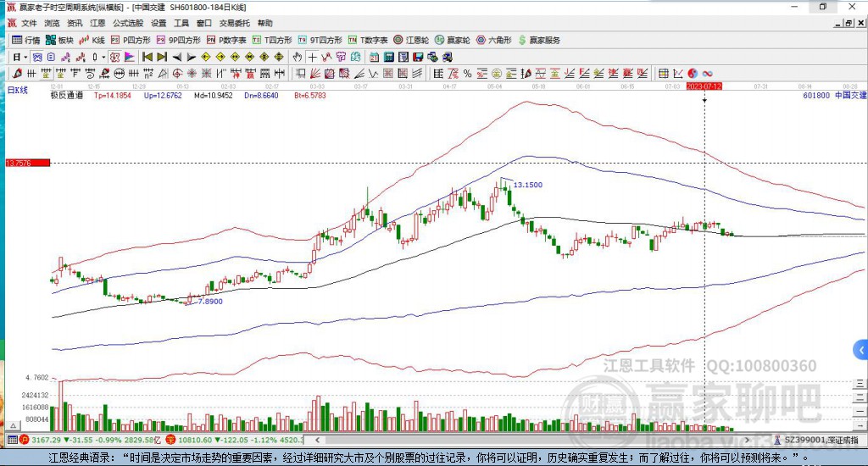Open the 板块 sector view
The height and width of the screenshot is (466, 868).
[x=60, y=40]
